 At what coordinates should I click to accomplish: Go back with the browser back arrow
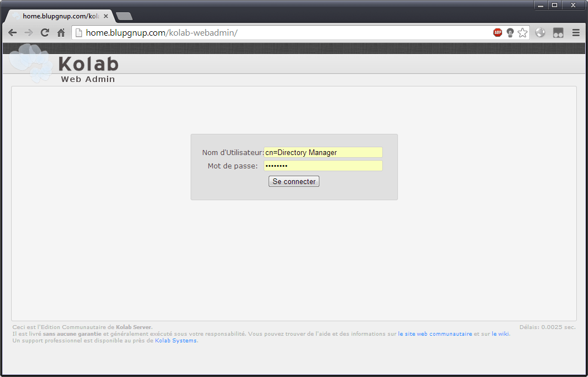tap(12, 33)
